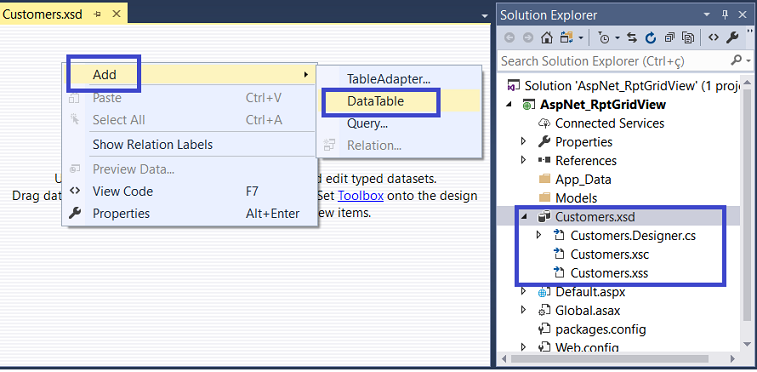Click the Home icon in Solution Explorer
The height and width of the screenshot is (372, 757).
[x=547, y=38]
